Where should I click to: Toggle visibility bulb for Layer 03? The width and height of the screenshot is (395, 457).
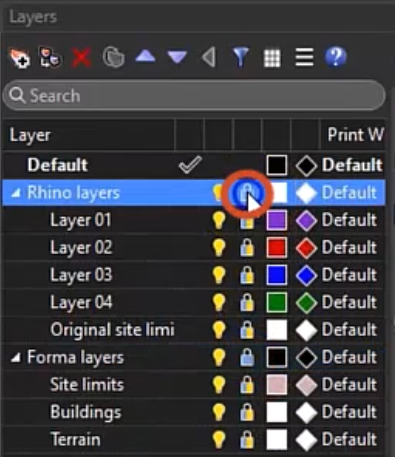219,275
